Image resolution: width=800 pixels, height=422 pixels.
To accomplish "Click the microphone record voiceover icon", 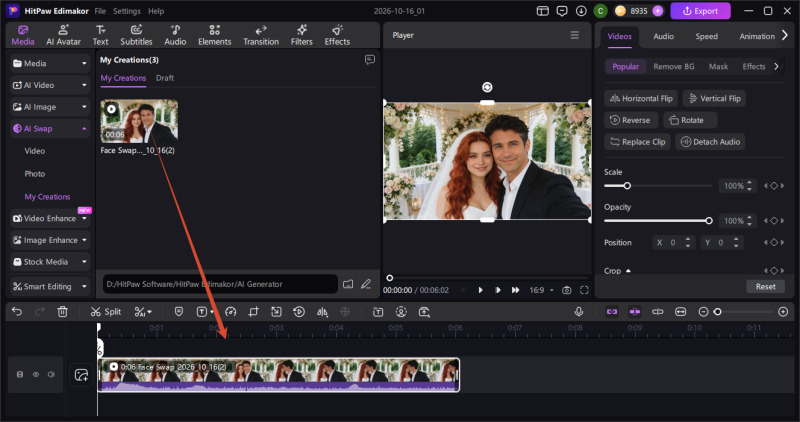I will [x=579, y=311].
